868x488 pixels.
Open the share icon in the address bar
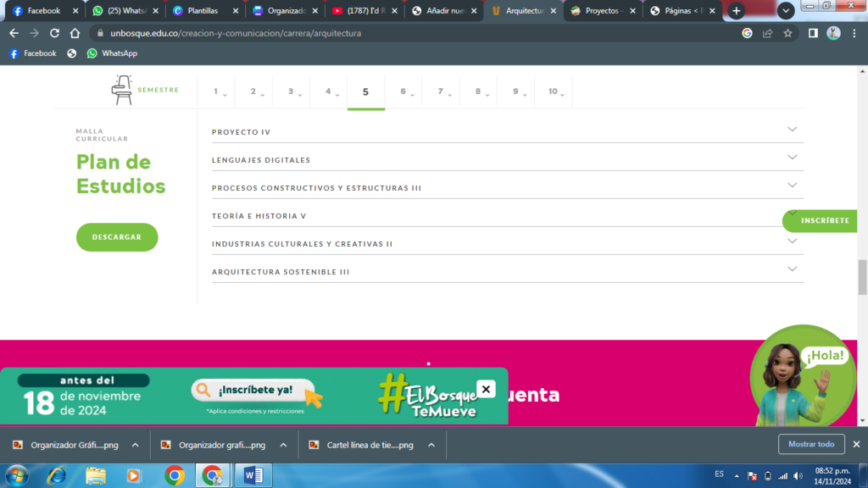tap(767, 33)
